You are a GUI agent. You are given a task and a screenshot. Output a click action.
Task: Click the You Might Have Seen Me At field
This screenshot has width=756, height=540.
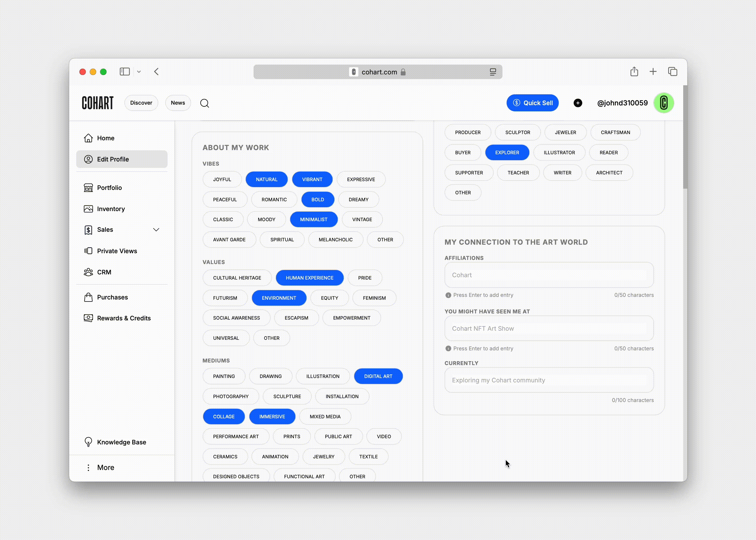coord(549,329)
